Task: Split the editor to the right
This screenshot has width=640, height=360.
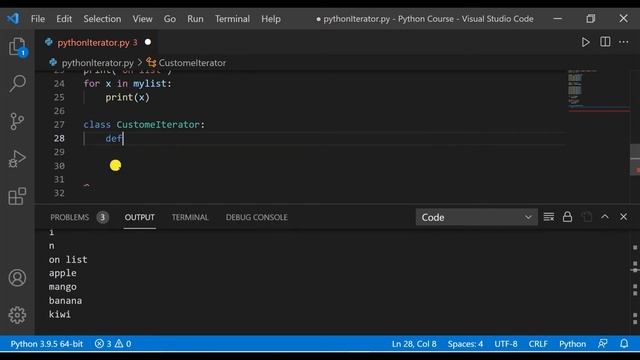Action: coord(605,42)
